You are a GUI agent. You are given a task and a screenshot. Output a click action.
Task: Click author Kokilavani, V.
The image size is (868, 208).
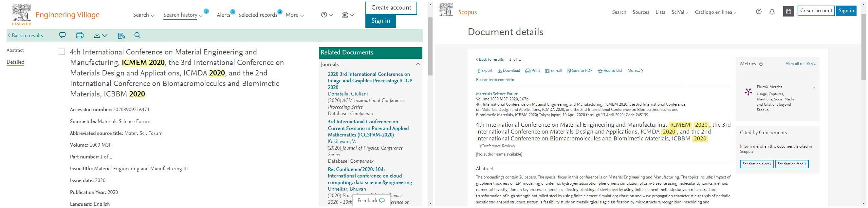(x=342, y=141)
